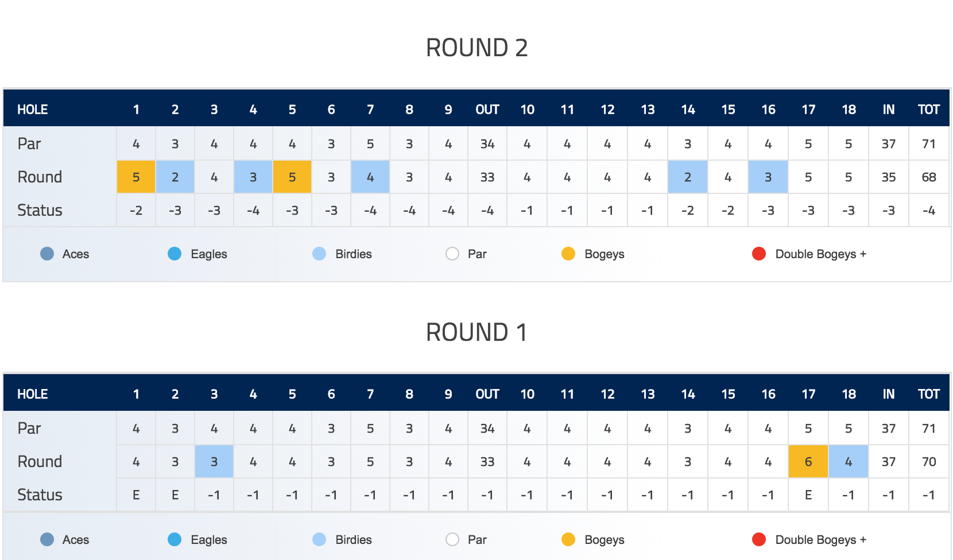953x560 pixels.
Task: Select the ROUND 1 heading
Action: tap(476, 332)
